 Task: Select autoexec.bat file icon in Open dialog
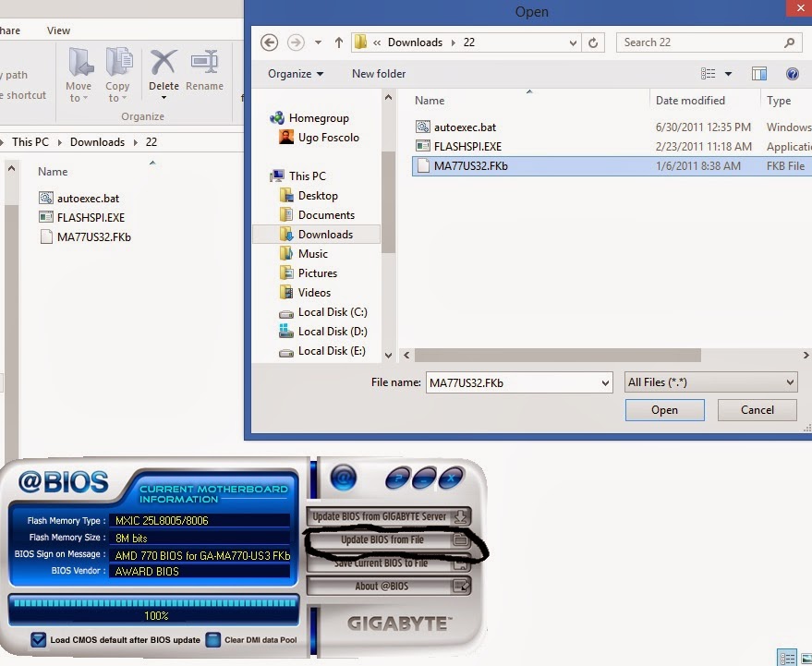pos(423,127)
